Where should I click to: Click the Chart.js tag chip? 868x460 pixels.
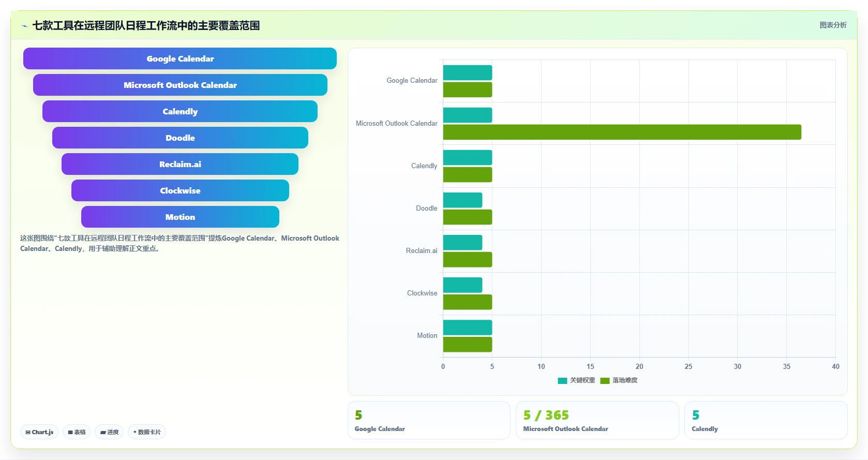[39, 432]
